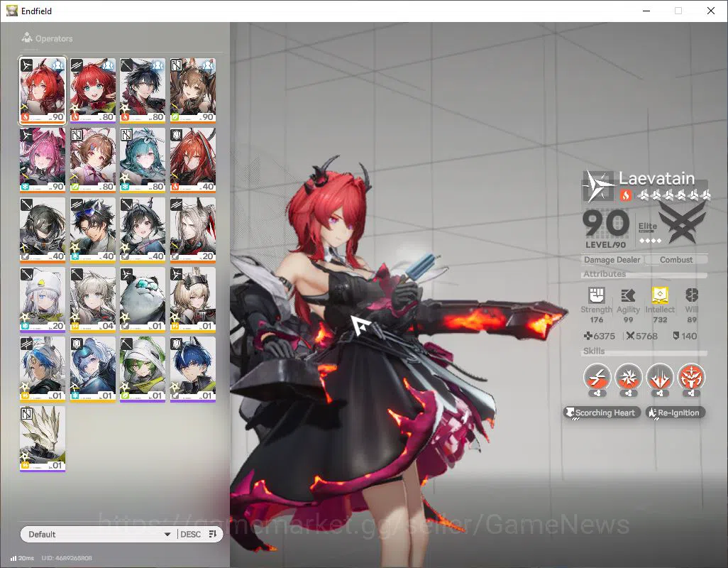Pick the light-blue-haired operator wearing a cap

[92, 369]
